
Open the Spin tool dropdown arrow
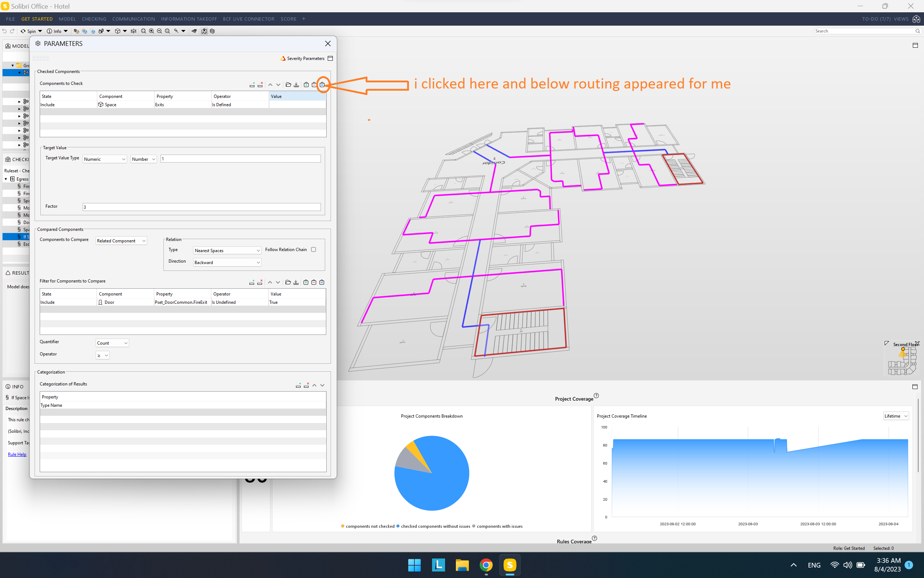[x=40, y=31]
